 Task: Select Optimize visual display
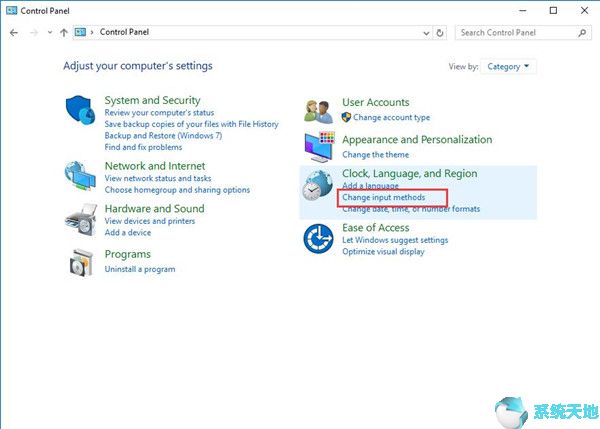pyautogui.click(x=383, y=251)
